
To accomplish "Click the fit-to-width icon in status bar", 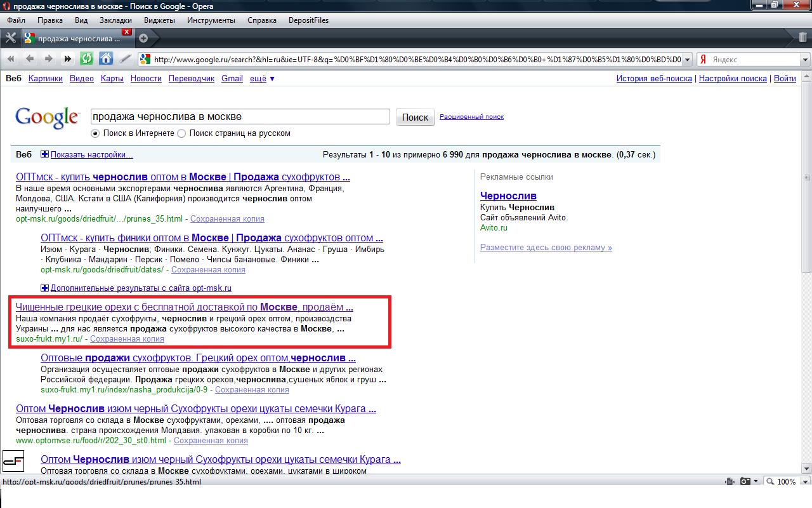I will pyautogui.click(x=730, y=482).
